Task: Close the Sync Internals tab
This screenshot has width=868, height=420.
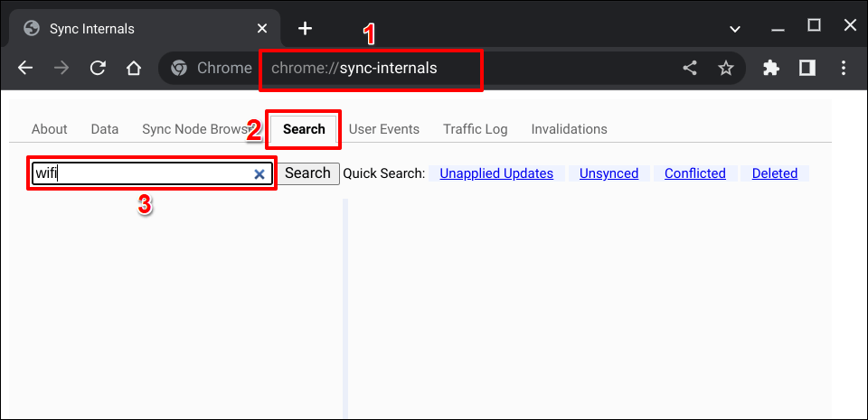Action: click(262, 28)
